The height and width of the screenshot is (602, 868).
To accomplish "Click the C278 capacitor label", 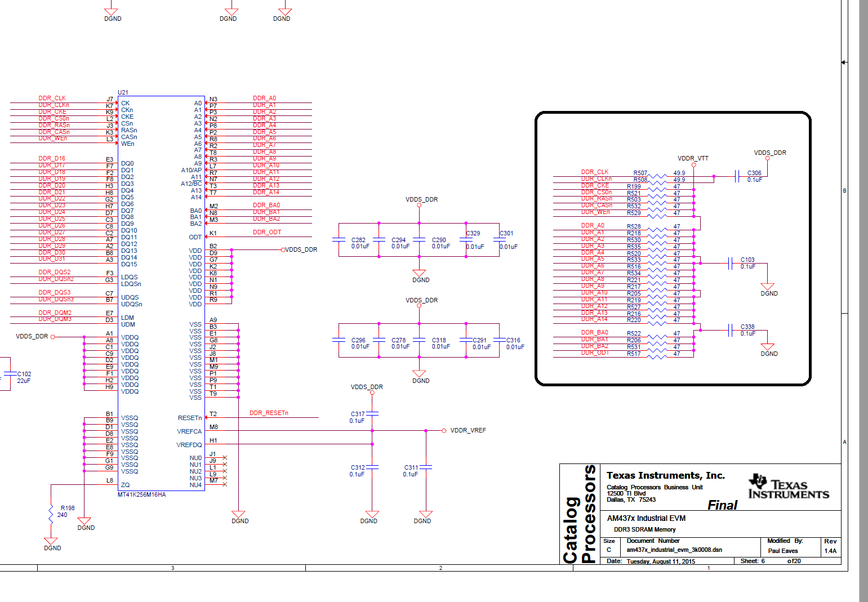I will click(399, 340).
